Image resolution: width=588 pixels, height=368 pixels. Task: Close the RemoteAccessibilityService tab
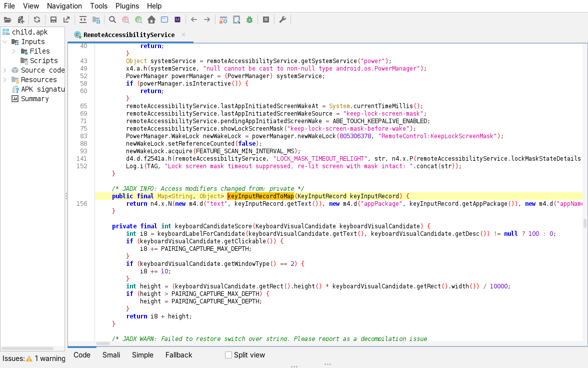coord(183,35)
